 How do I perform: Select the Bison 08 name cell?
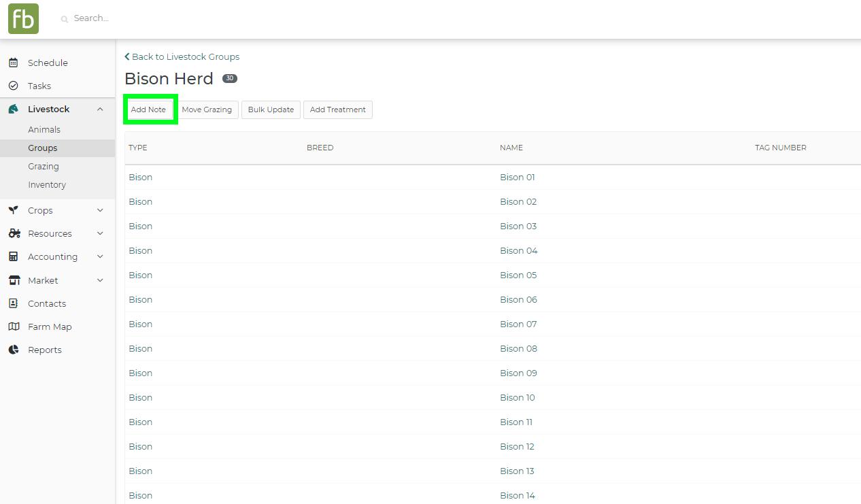tap(518, 348)
